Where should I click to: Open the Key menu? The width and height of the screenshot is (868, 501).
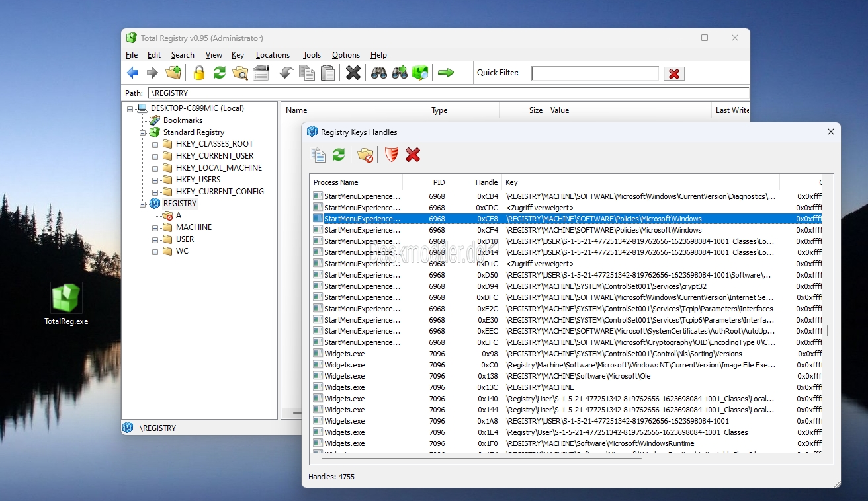[x=238, y=55]
